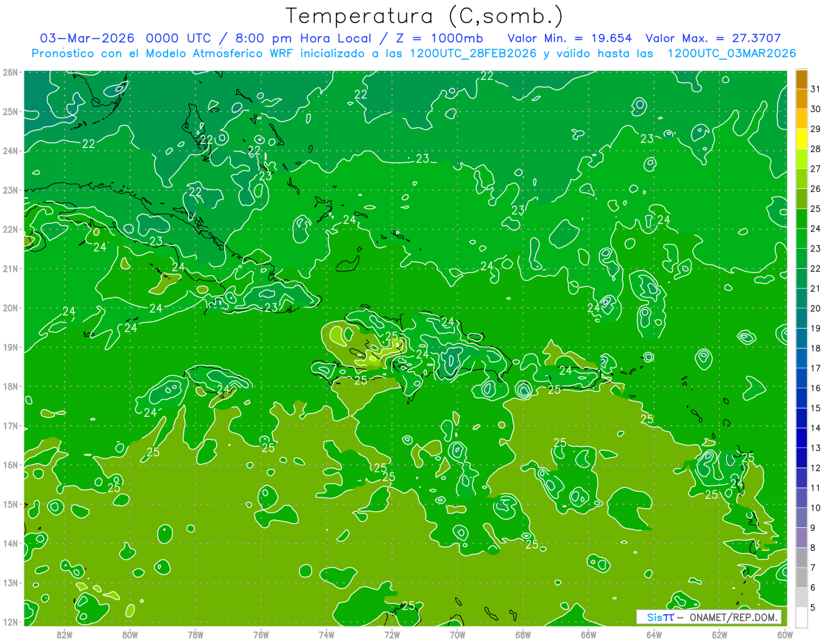Viewport: 834px width, 644px height.
Task: Pick purple swatch between 8 and 9
Action: pyautogui.click(x=801, y=537)
